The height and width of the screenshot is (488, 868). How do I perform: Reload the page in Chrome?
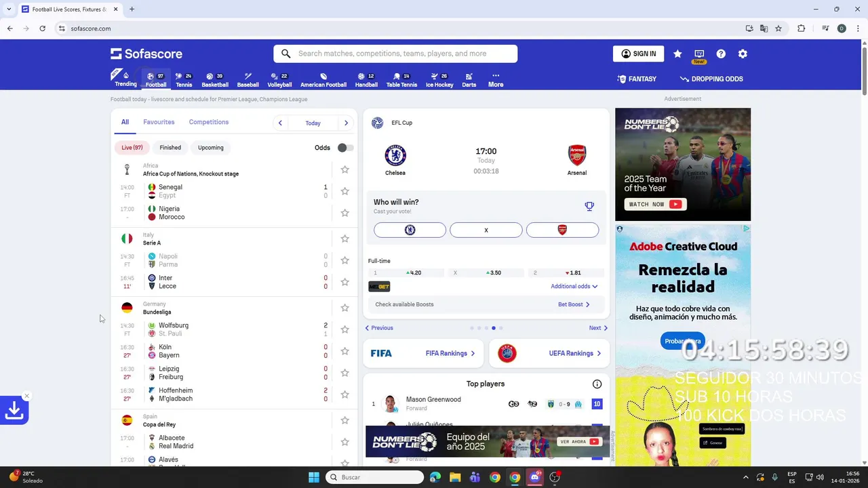point(42,28)
